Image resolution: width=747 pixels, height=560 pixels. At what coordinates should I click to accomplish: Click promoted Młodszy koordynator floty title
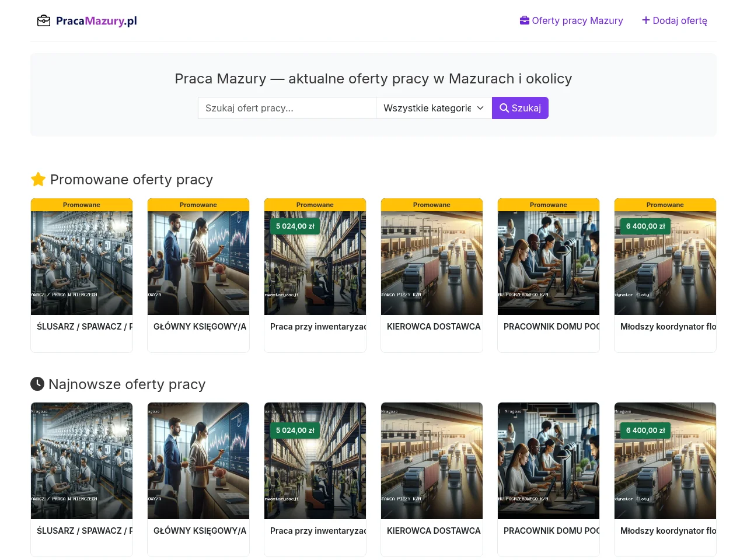click(668, 327)
